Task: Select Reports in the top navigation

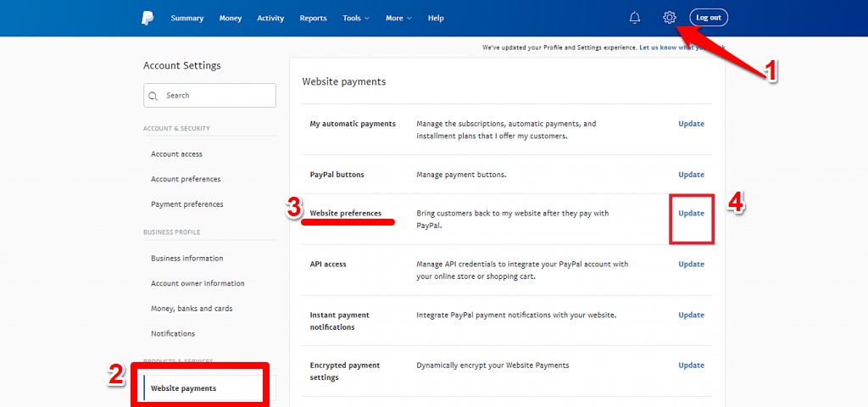Action: tap(313, 18)
